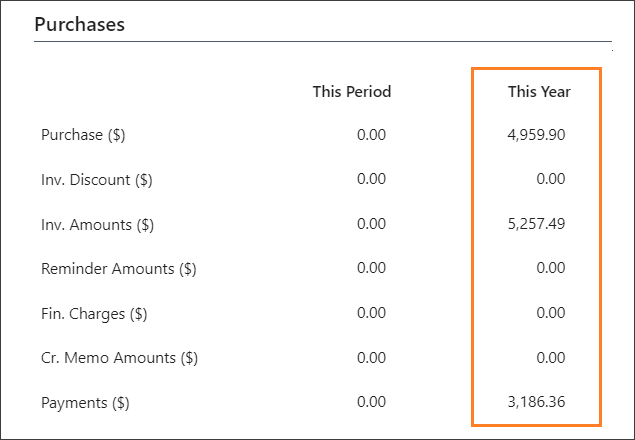Image resolution: width=635 pixels, height=440 pixels.
Task: Click This Period value for Payments ($)
Action: [371, 404]
